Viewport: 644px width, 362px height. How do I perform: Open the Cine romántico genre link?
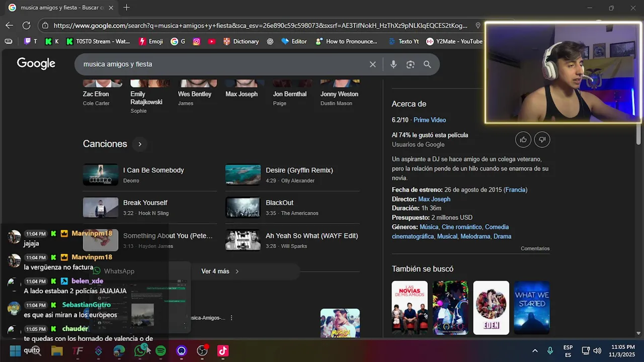pyautogui.click(x=461, y=227)
